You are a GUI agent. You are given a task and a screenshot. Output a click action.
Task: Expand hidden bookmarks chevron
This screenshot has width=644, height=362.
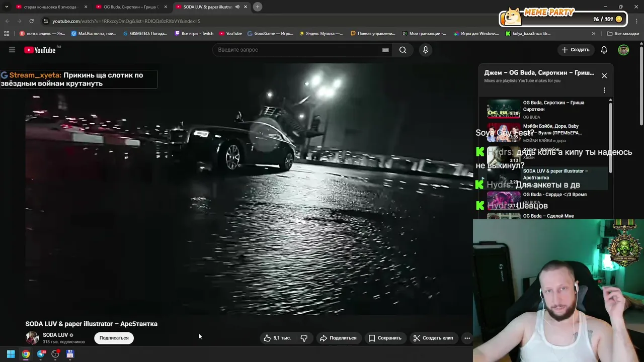tap(594, 34)
